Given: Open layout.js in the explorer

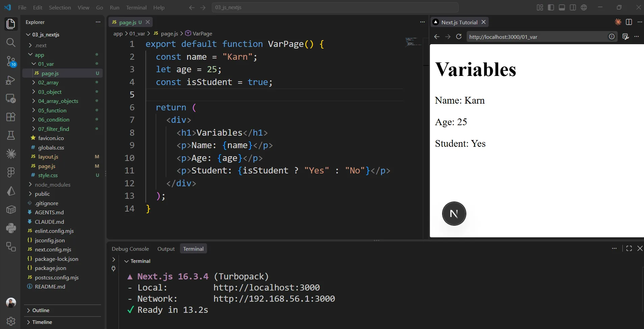Looking at the screenshot, I should [x=48, y=157].
